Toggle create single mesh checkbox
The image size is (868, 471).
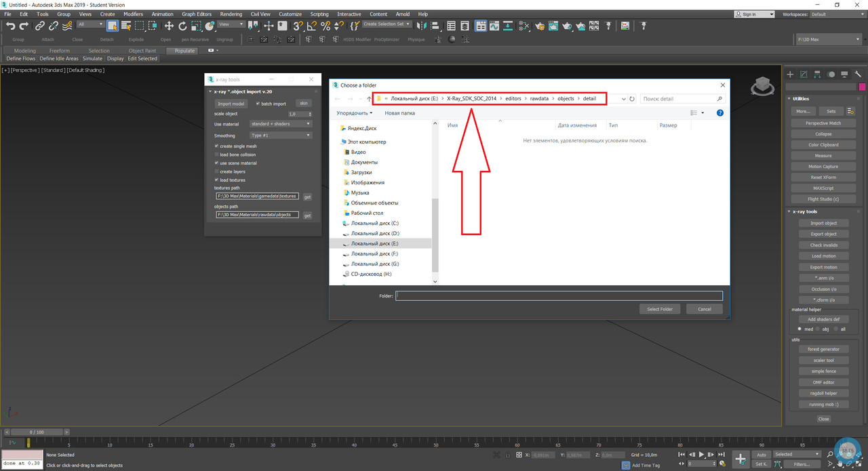(217, 146)
